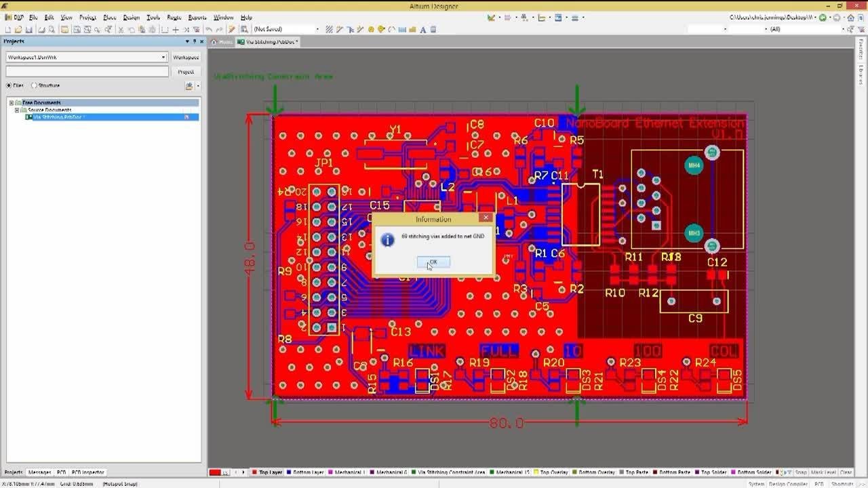Screen dimensions: 868x488
Task: Click the Workspace button
Action: point(186,58)
